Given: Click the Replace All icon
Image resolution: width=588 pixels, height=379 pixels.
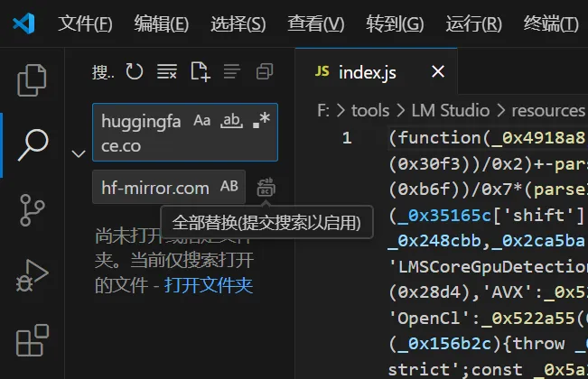Looking at the screenshot, I should click(266, 187).
